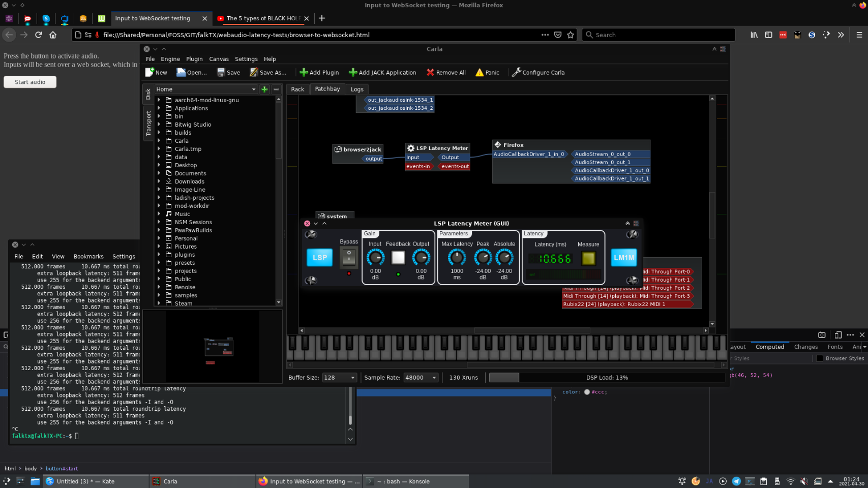Screen dimensions: 868x488
Task: Click Add JACK Application
Action: [x=382, y=72]
